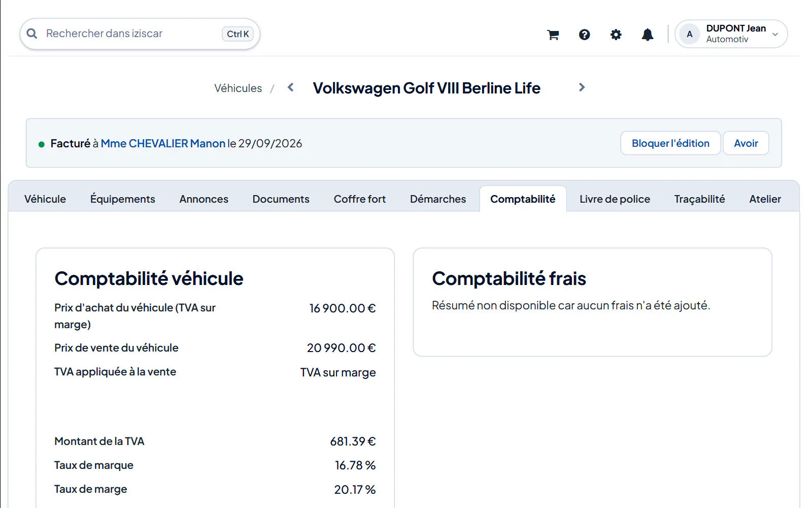Click the Taux de marge value 20.17 %
The width and height of the screenshot is (812, 508).
355,490
